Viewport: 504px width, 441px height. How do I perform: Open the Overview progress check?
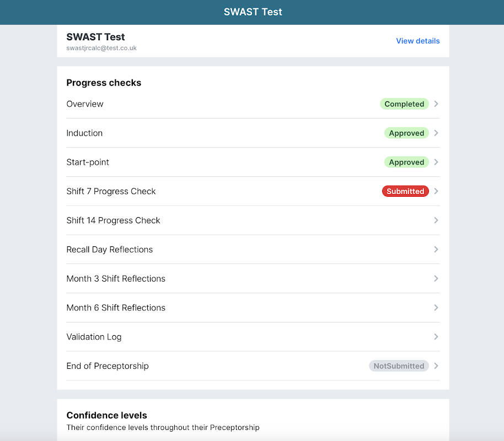click(x=85, y=104)
